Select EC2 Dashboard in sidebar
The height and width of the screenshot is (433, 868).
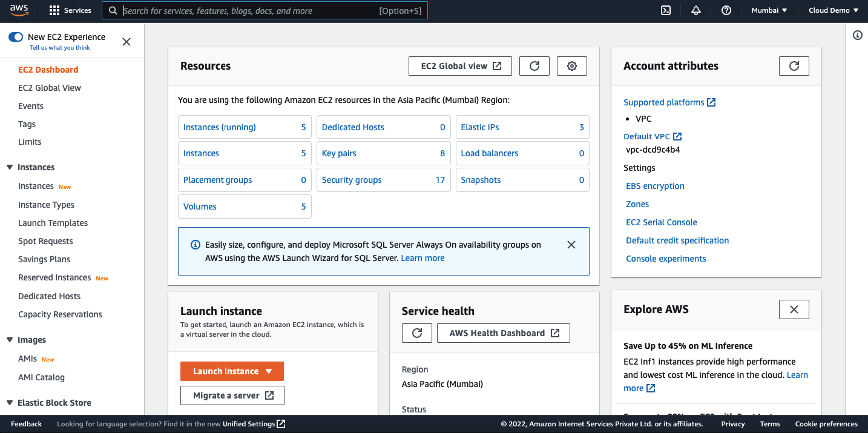click(x=48, y=70)
